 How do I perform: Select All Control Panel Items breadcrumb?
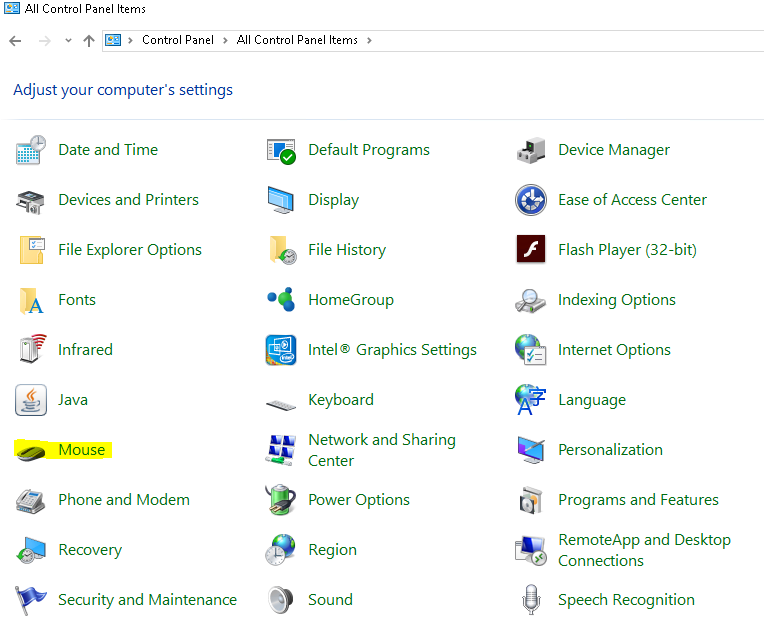[297, 41]
